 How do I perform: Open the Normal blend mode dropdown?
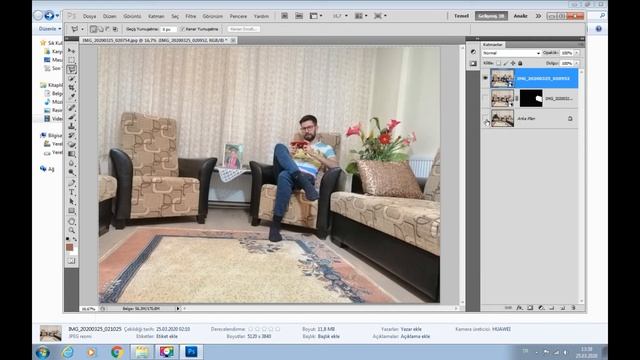click(511, 53)
